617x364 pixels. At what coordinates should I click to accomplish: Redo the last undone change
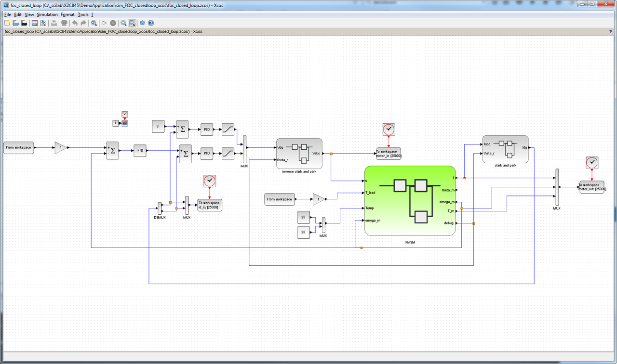pyautogui.click(x=83, y=23)
